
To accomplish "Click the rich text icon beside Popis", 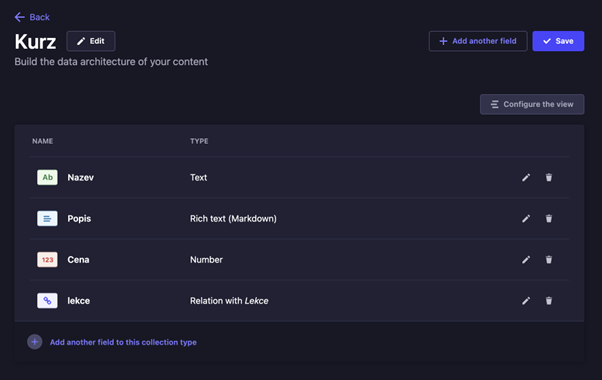I will tap(47, 218).
